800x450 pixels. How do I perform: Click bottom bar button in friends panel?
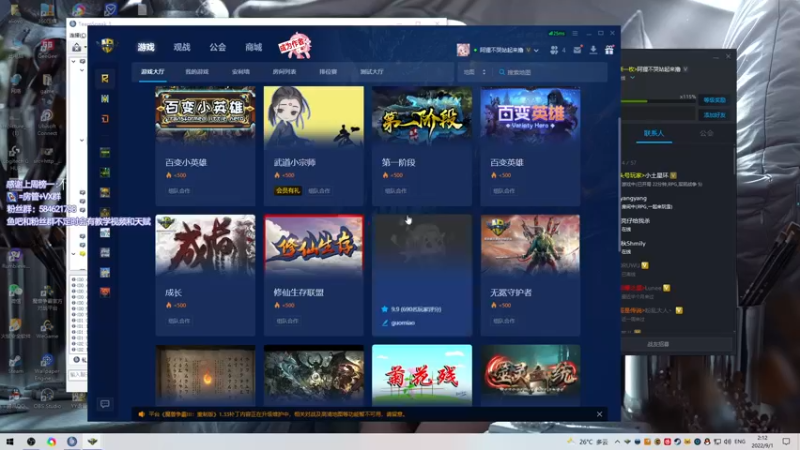(x=658, y=344)
